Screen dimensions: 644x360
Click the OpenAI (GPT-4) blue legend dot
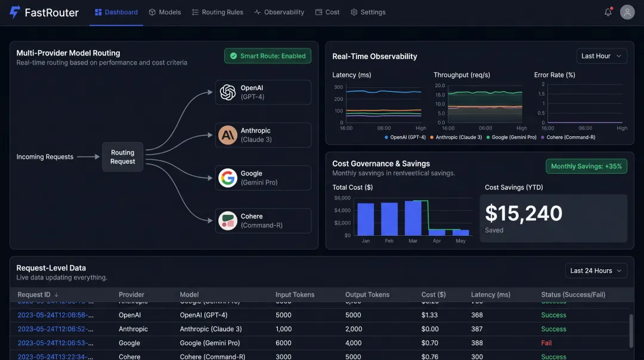tap(386, 137)
